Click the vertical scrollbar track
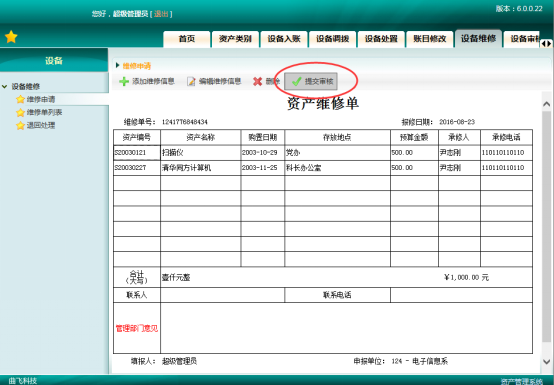 tap(547, 226)
